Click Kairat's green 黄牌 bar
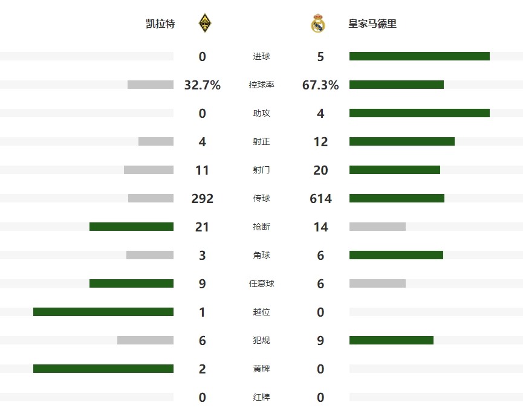This screenshot has width=523, height=420. tap(103, 369)
